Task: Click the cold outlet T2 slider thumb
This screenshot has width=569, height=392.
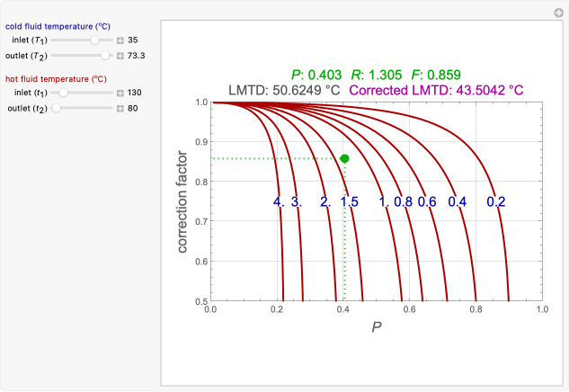Action: click(x=105, y=56)
